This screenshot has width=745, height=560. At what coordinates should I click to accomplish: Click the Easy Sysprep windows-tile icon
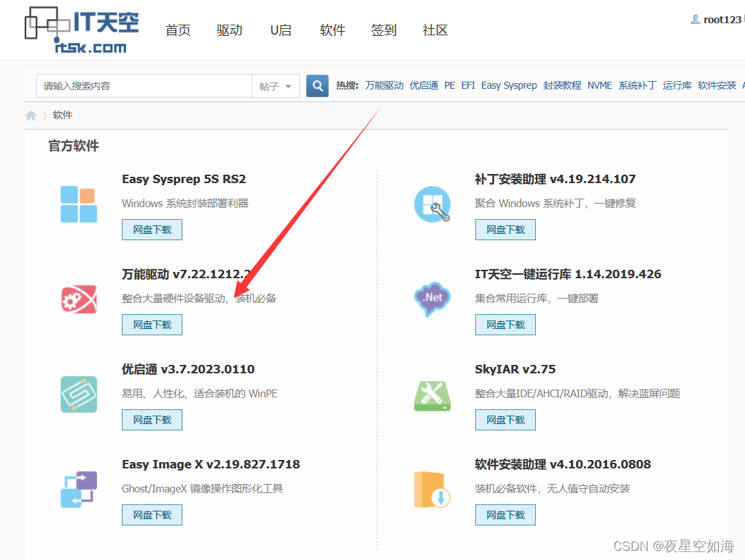point(79,204)
